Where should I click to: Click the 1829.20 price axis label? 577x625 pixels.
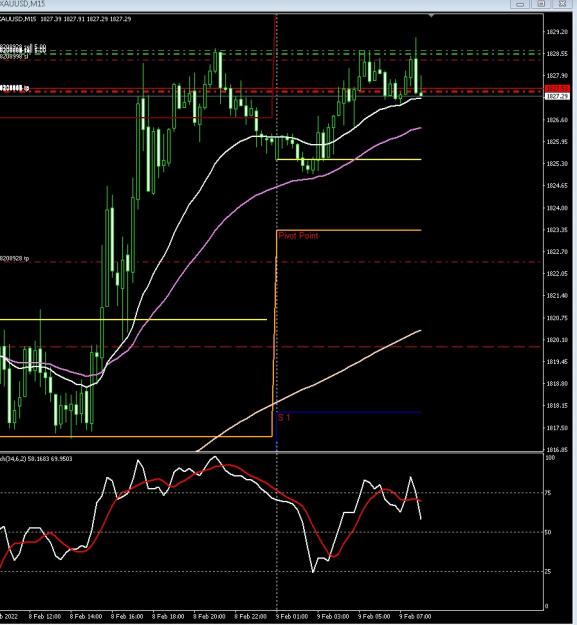(557, 31)
